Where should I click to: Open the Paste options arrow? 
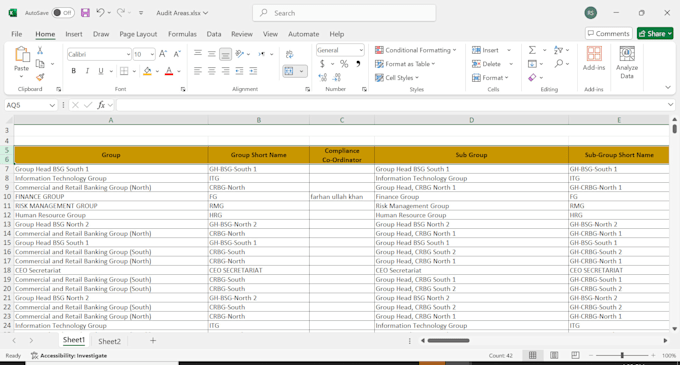click(x=21, y=77)
